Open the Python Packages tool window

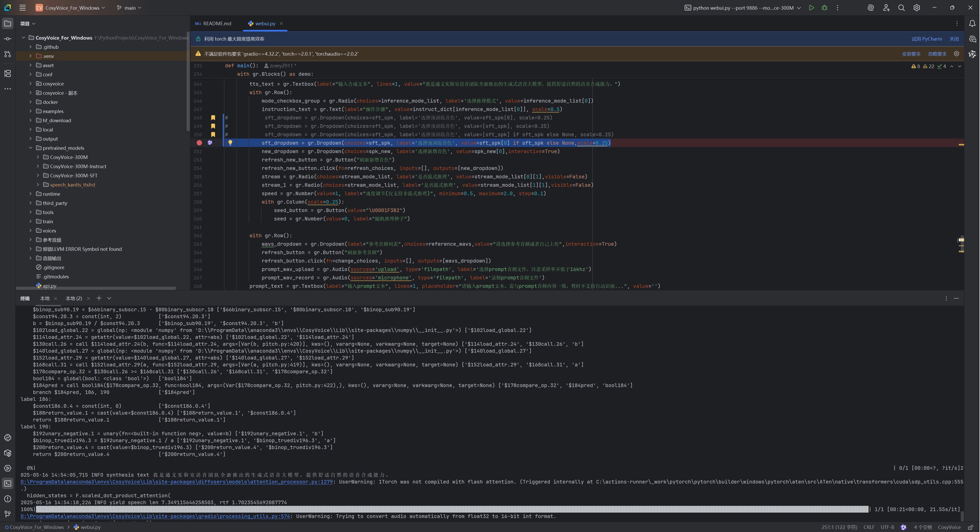8,453
